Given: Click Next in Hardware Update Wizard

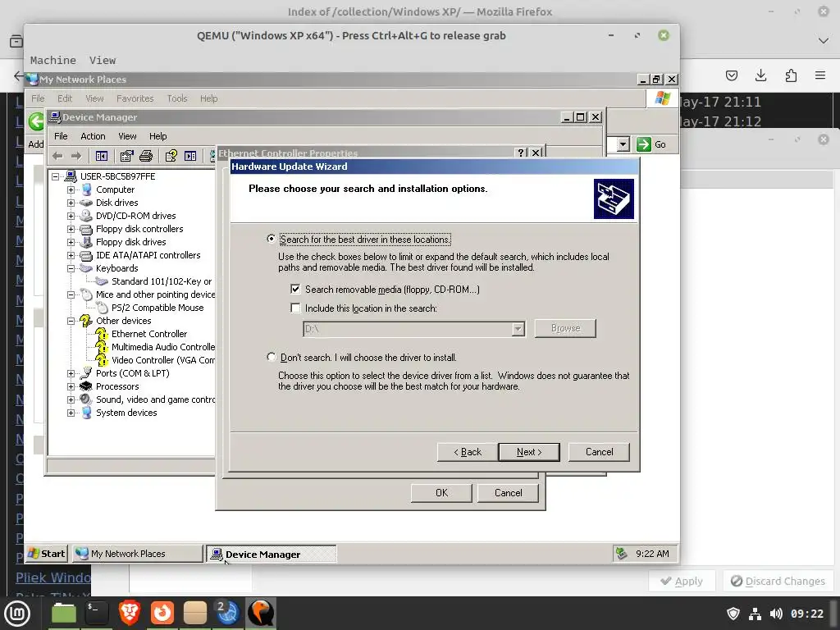Looking at the screenshot, I should click(x=529, y=452).
